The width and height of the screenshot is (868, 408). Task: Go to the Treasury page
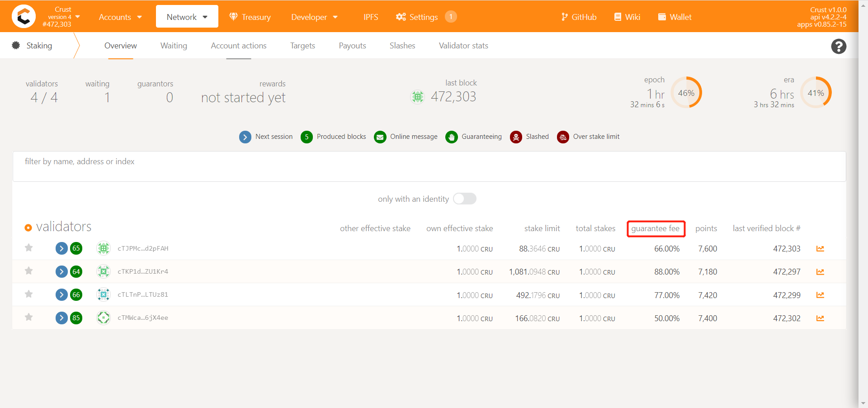(250, 17)
